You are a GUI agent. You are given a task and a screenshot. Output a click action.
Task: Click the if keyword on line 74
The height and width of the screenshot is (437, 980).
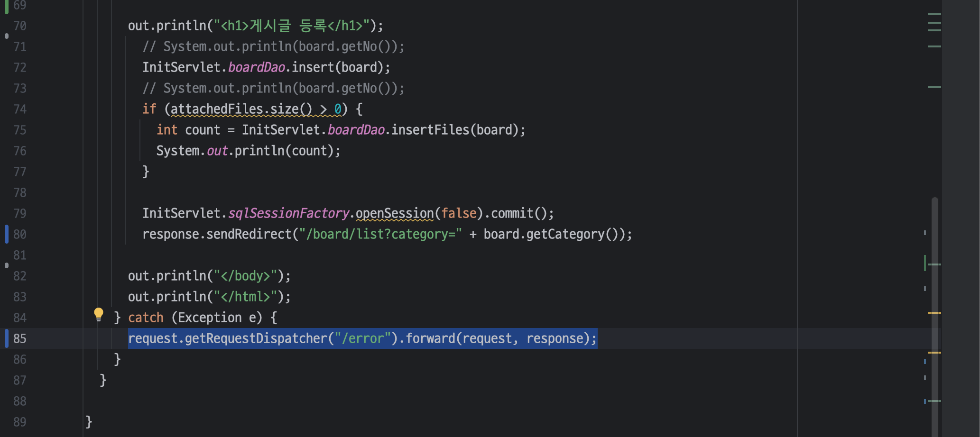pyautogui.click(x=149, y=109)
